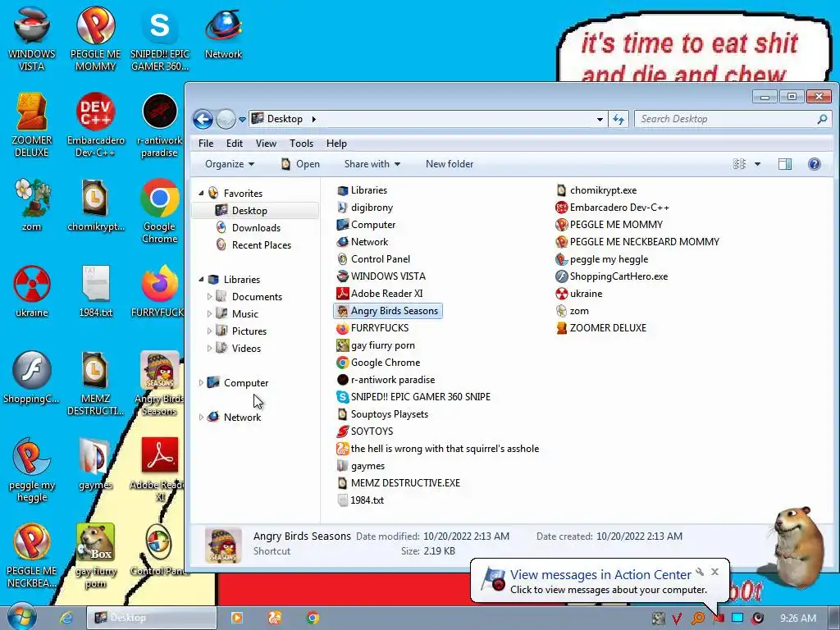Viewport: 840px width, 630px height.
Task: Click View messages in Action Center link
Action: (x=600, y=575)
